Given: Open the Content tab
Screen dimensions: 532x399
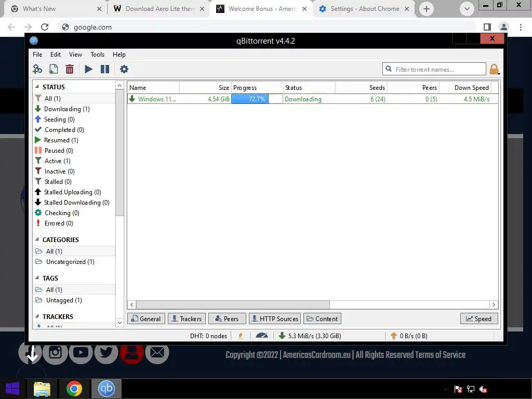Looking at the screenshot, I should 322,318.
